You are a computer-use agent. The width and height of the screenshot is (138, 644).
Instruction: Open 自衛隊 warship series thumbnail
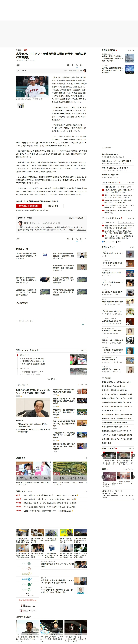pos(130,58)
